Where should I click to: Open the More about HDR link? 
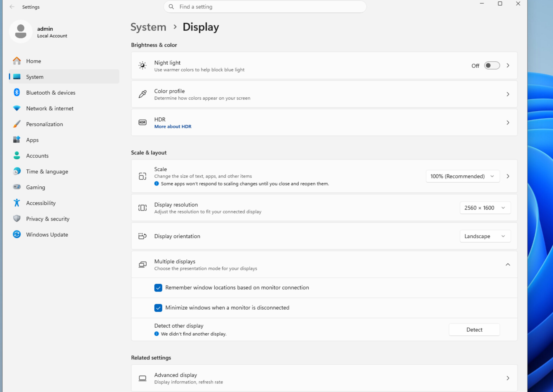[x=173, y=126]
